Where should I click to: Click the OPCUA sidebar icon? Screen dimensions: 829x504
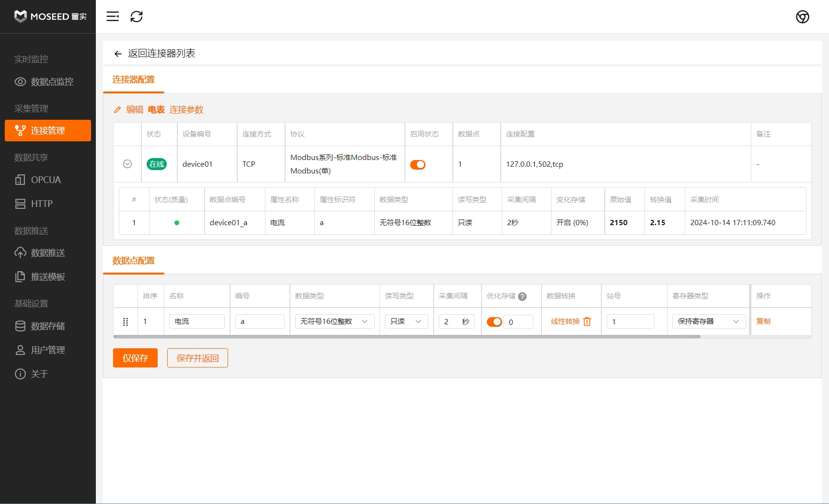(20, 180)
